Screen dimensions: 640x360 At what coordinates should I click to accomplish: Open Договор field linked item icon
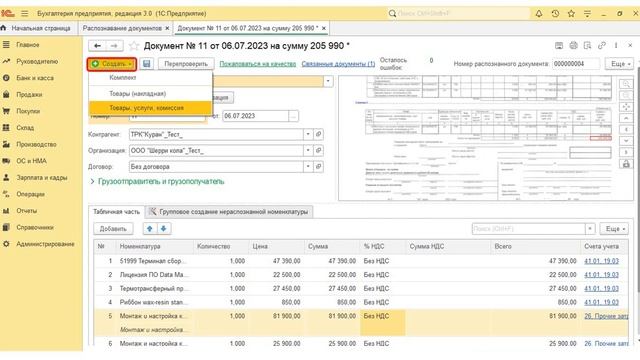pyautogui.click(x=318, y=167)
